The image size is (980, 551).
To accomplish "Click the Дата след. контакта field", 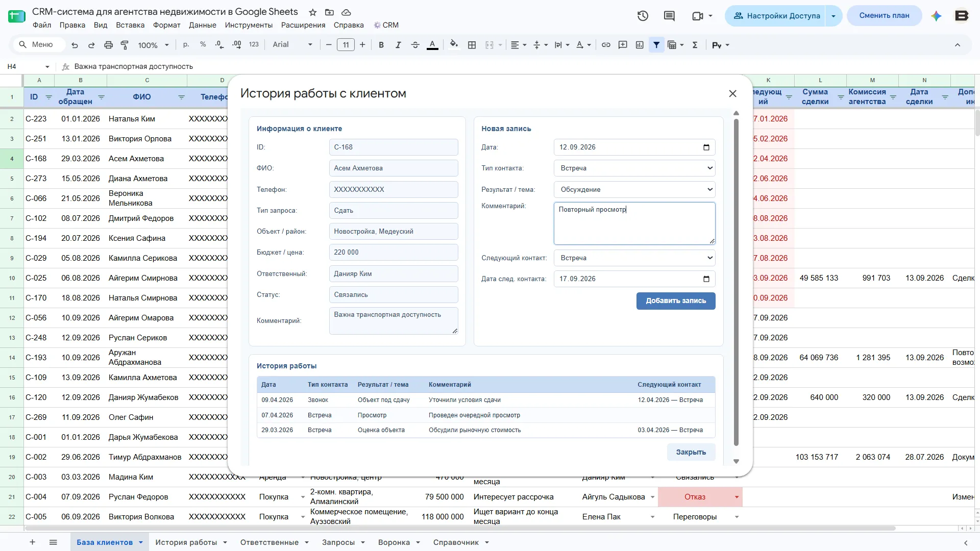I will pos(634,279).
